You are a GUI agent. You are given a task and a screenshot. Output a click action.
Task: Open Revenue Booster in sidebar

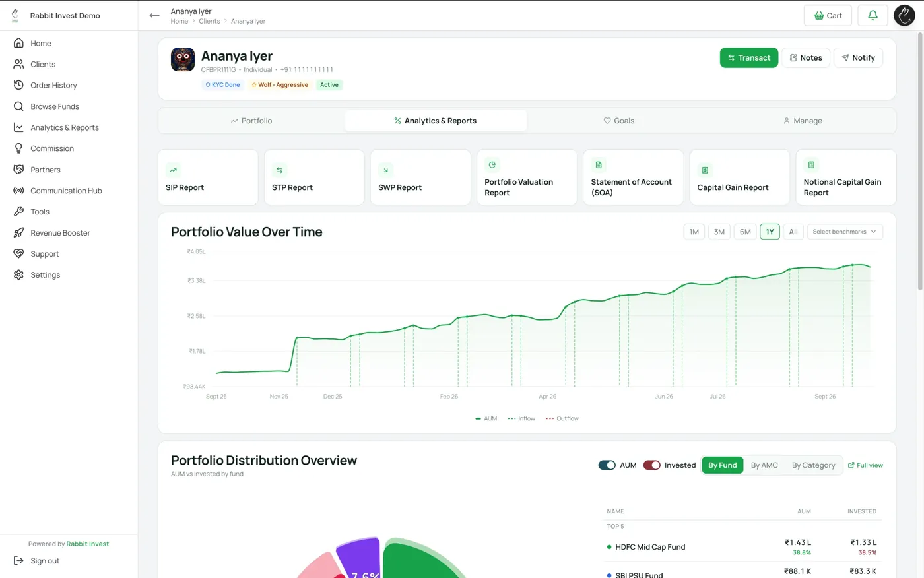pos(60,233)
